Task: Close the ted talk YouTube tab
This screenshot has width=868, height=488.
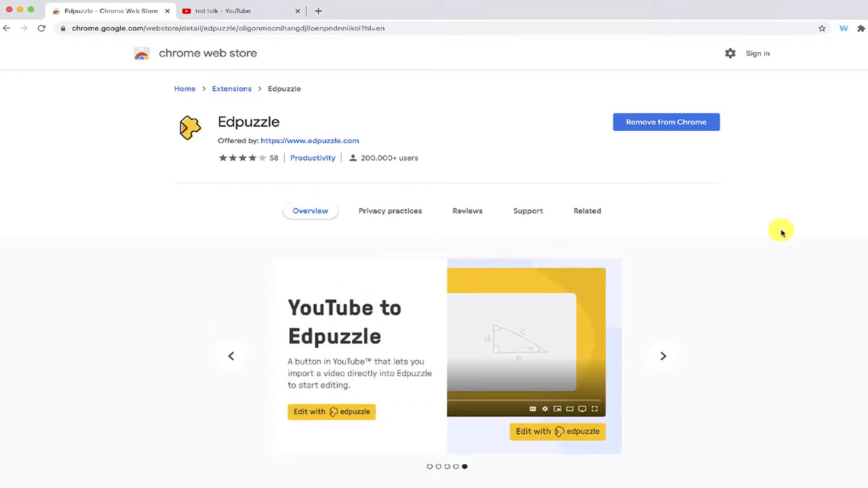Action: 297,11
